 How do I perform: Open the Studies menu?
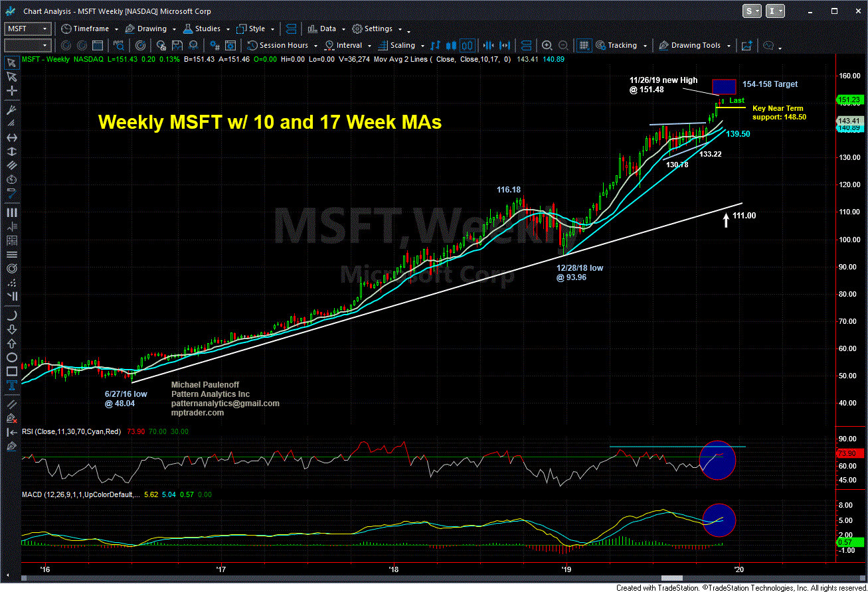[201, 29]
